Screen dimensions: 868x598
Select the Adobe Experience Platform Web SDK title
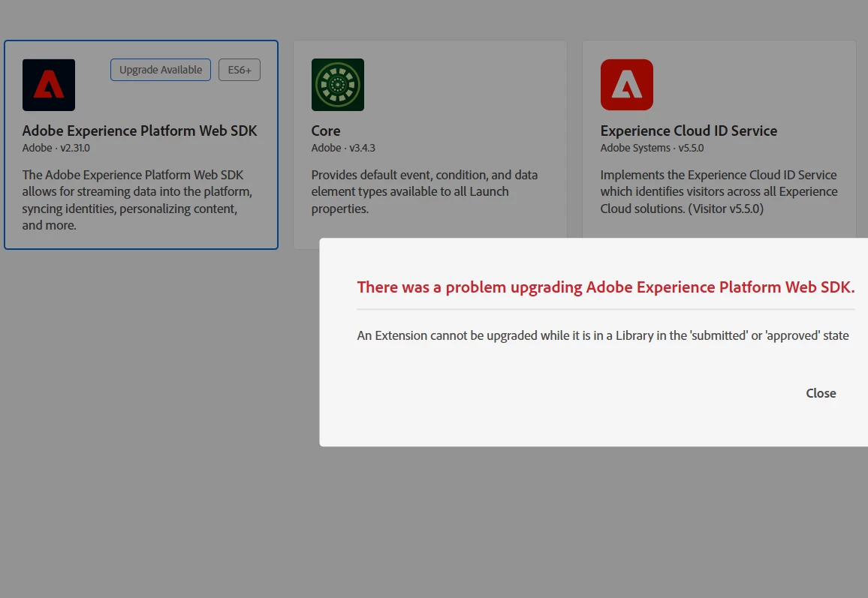point(140,131)
